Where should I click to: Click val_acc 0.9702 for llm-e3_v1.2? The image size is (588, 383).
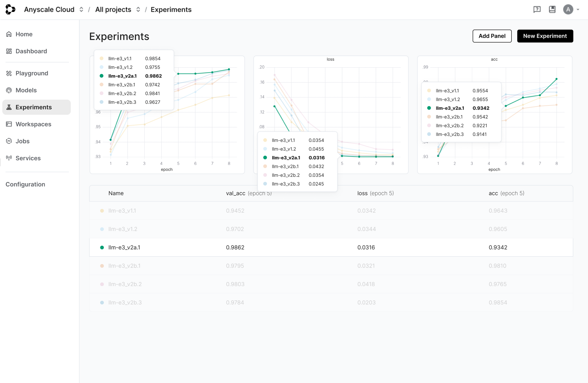235,229
